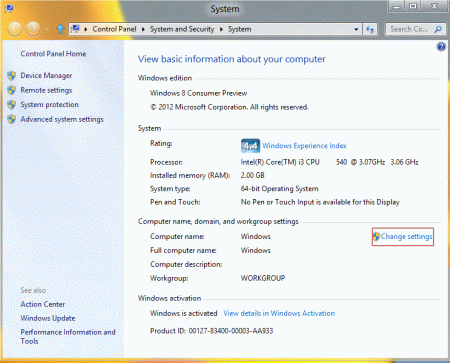
Task: Click the Back navigation arrow
Action: [x=15, y=29]
